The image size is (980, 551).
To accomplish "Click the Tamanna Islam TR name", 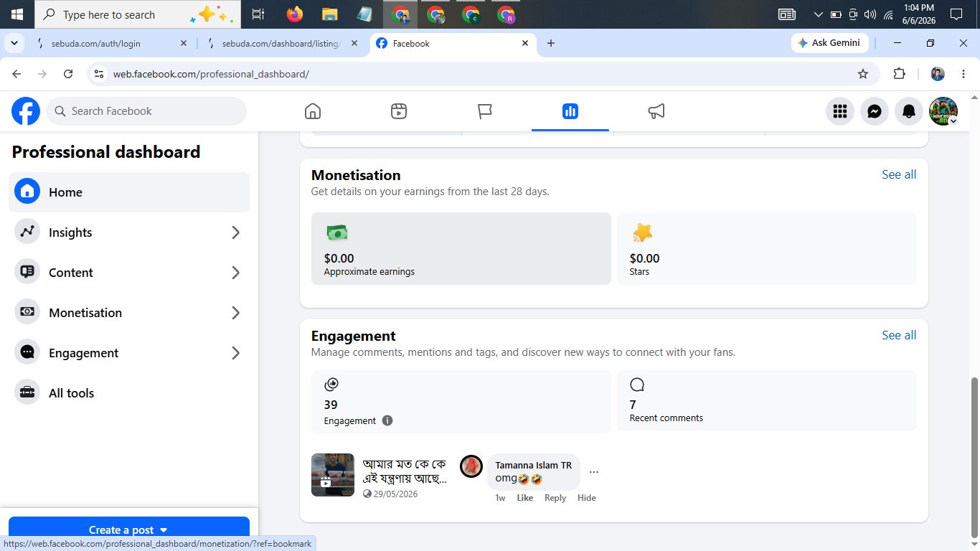I will pos(533,465).
